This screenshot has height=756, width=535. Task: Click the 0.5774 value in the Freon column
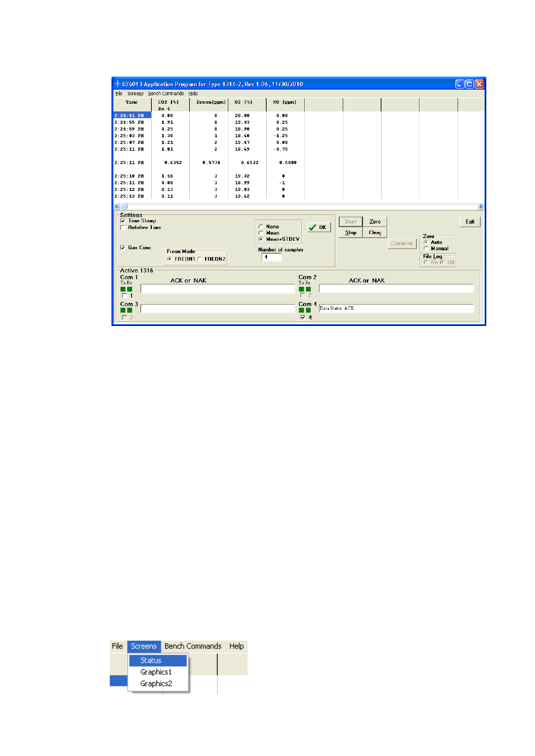(x=211, y=162)
